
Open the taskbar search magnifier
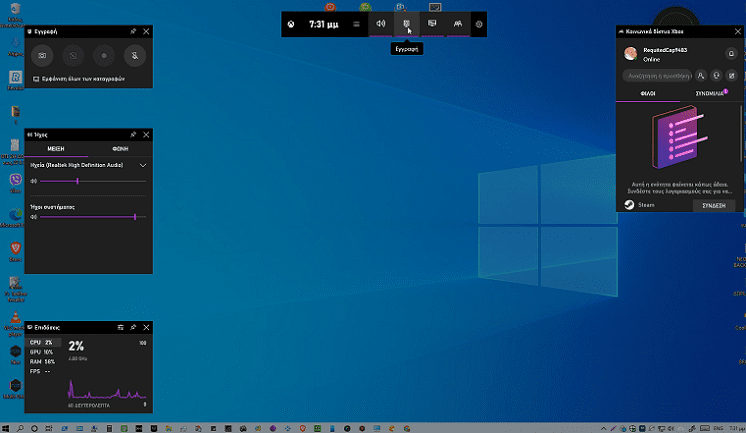[x=20, y=428]
